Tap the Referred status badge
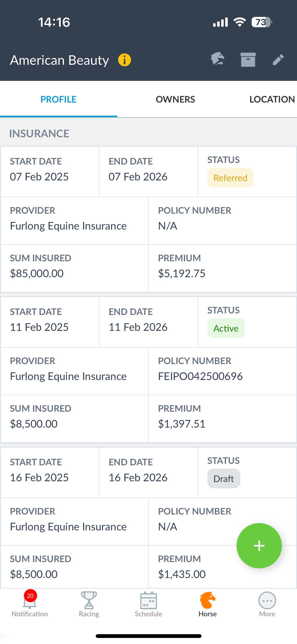The width and height of the screenshot is (297, 644). pos(230,178)
